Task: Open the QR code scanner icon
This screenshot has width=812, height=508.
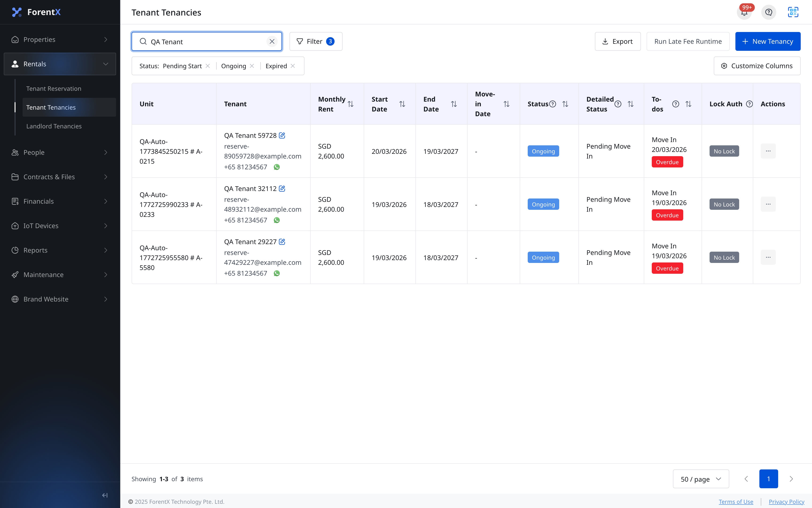Action: 793,12
